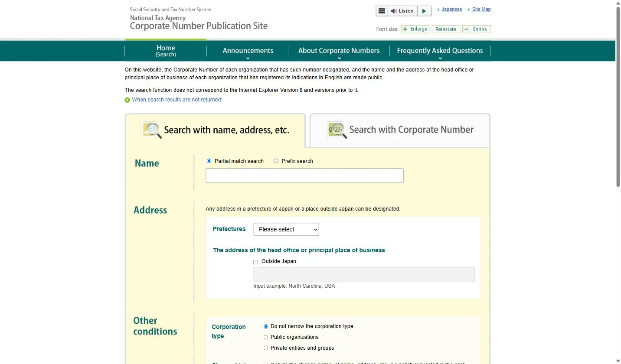This screenshot has height=364, width=621.
Task: Click the Corporate Number Publication Site title
Action: click(199, 26)
